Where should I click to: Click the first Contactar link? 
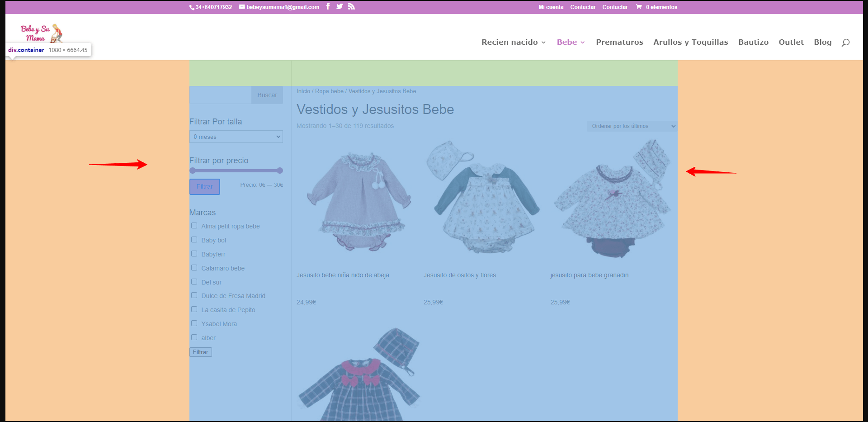click(x=583, y=7)
